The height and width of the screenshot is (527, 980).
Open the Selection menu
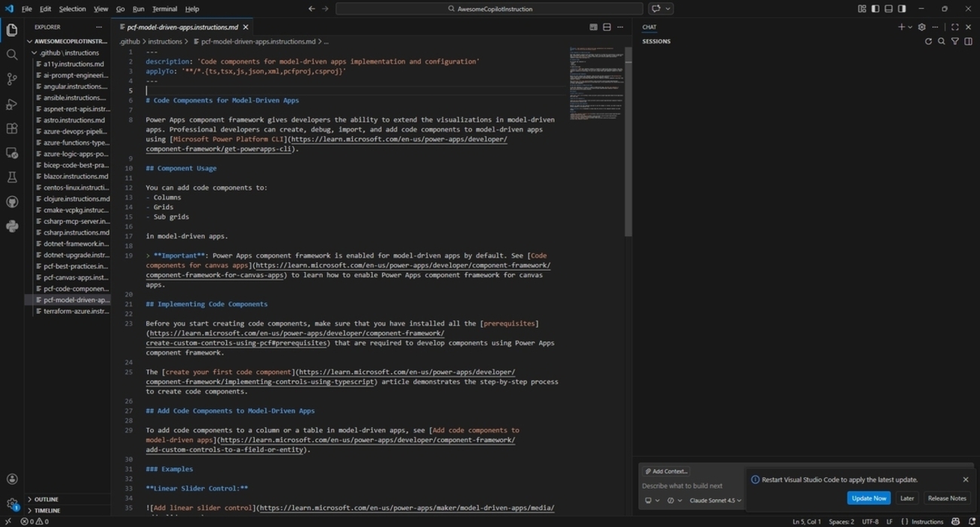tap(72, 9)
